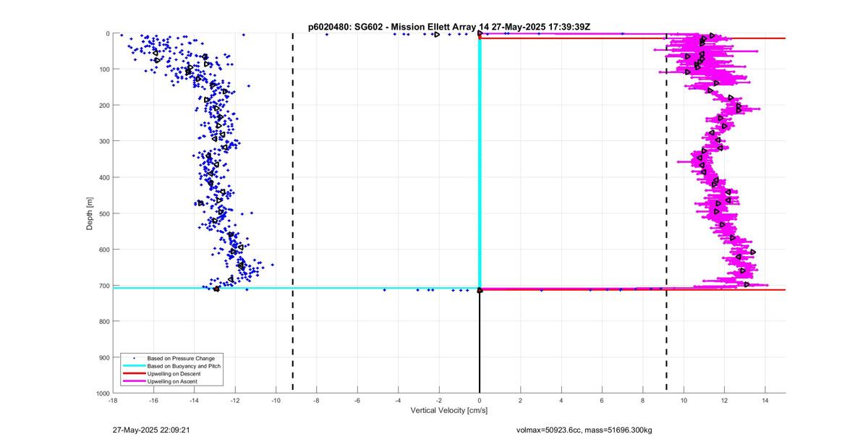
Task: Click depth axis tick label '700'
Action: click(x=103, y=285)
